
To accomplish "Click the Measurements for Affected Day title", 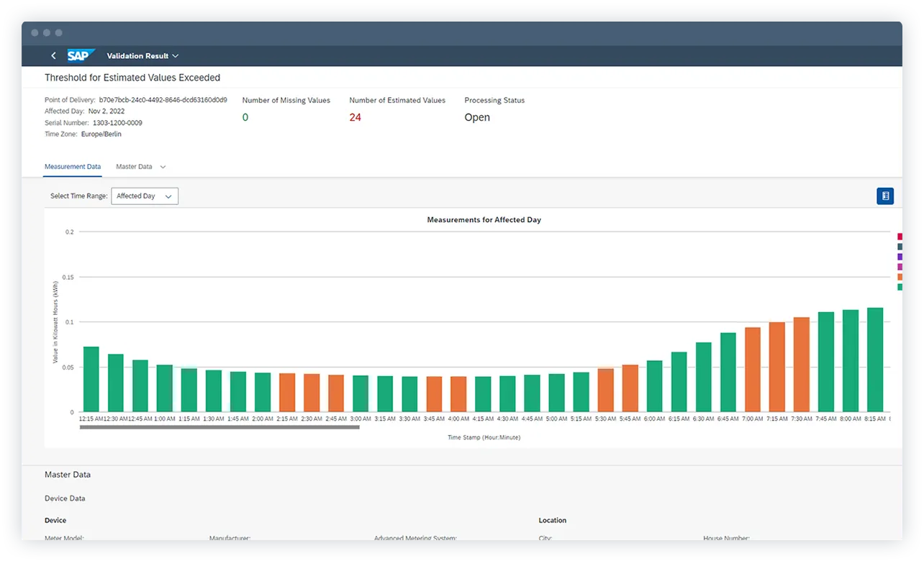I will coord(484,219).
